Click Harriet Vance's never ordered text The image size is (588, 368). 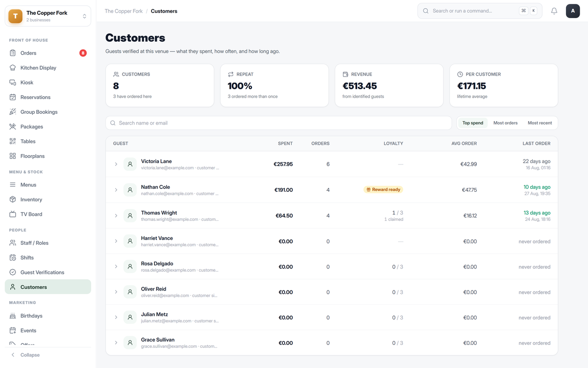pyautogui.click(x=535, y=241)
